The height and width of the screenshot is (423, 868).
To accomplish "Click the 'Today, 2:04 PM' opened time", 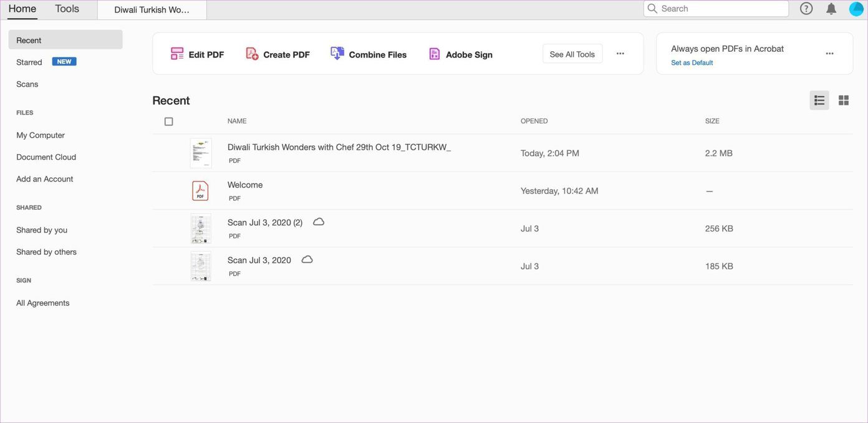I will point(550,153).
